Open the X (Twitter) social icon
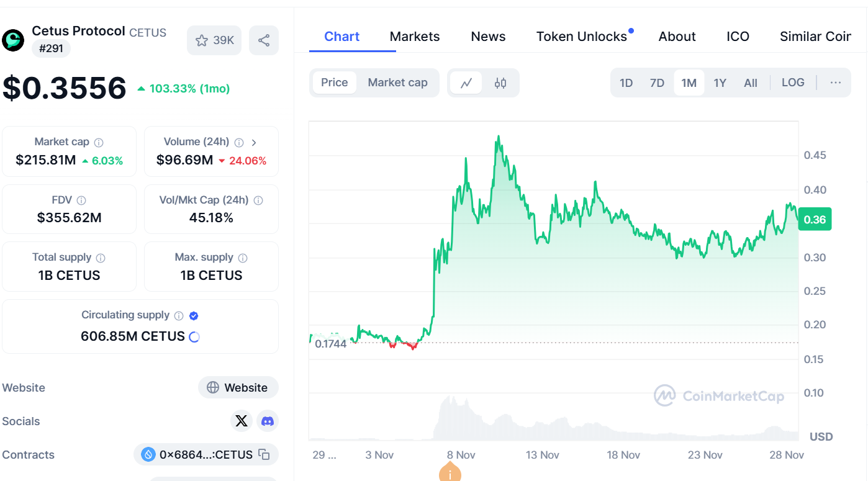 242,421
